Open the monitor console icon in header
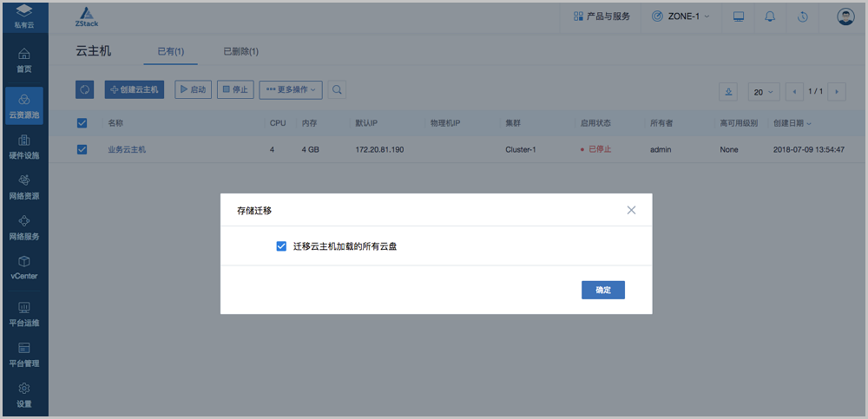Image resolution: width=868 pixels, height=419 pixels. pos(739,16)
